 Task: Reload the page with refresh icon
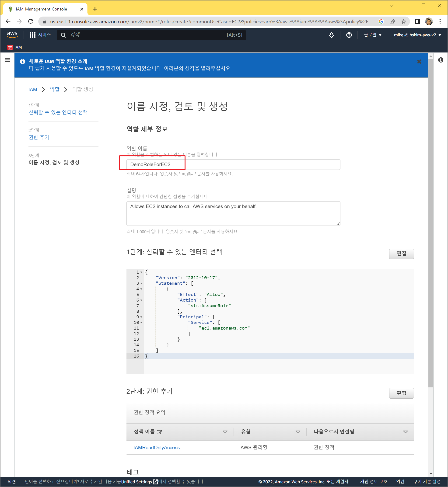[31, 21]
